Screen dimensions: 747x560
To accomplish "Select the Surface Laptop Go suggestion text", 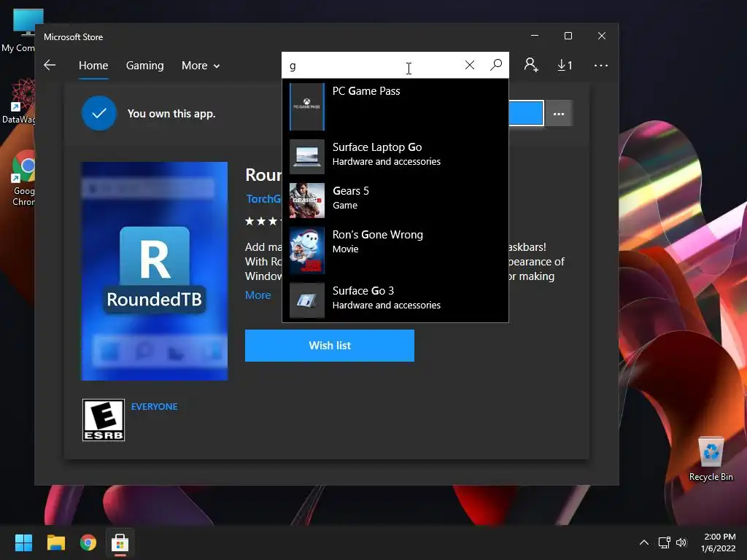I will (x=377, y=147).
